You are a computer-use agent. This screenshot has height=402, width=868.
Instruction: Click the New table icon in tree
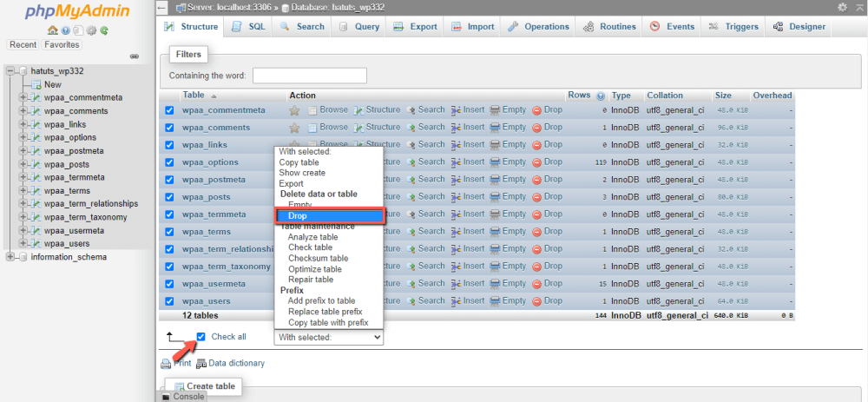(x=36, y=85)
